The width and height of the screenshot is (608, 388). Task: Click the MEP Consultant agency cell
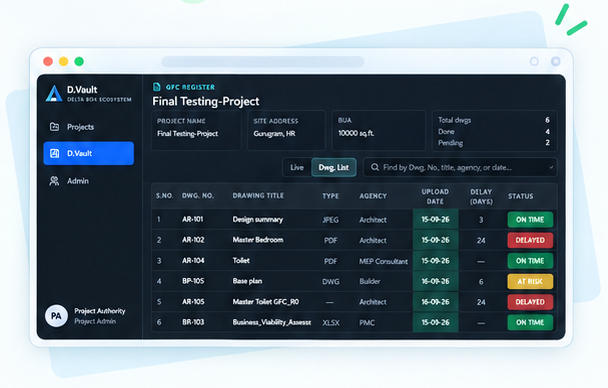[x=383, y=261]
